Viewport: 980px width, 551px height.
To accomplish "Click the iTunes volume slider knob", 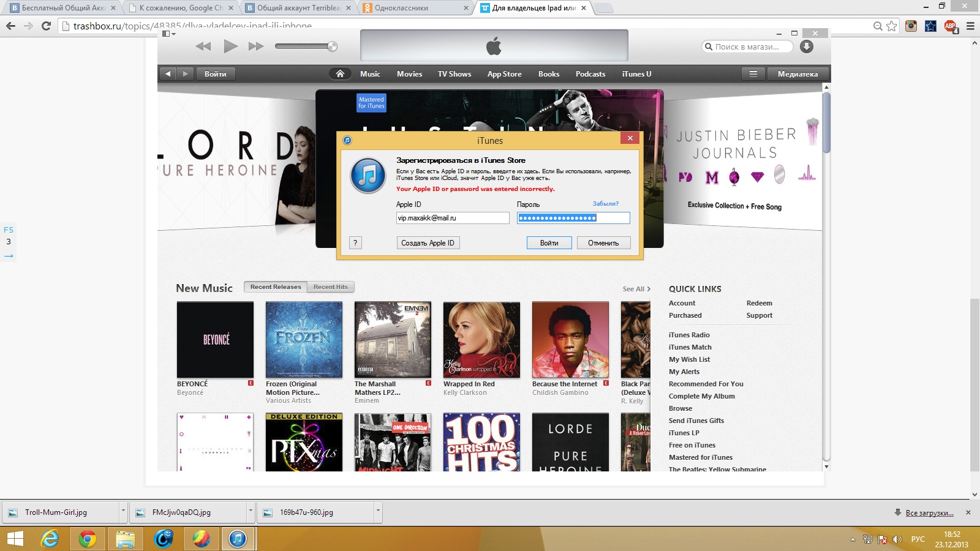I will pyautogui.click(x=332, y=47).
